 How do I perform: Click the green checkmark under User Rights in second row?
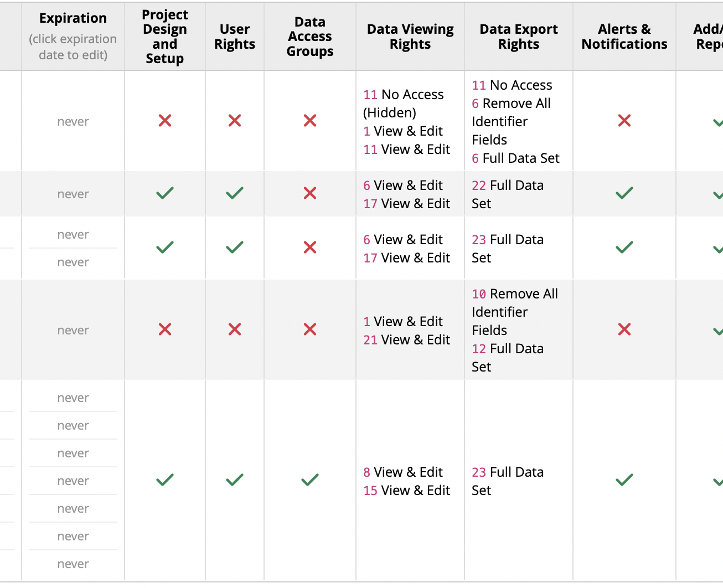click(234, 193)
